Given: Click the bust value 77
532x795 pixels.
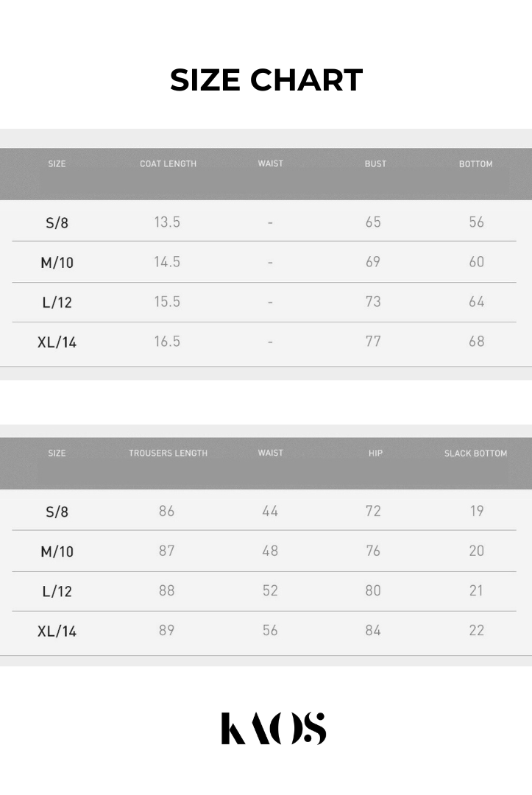Looking at the screenshot, I should coord(373,341).
